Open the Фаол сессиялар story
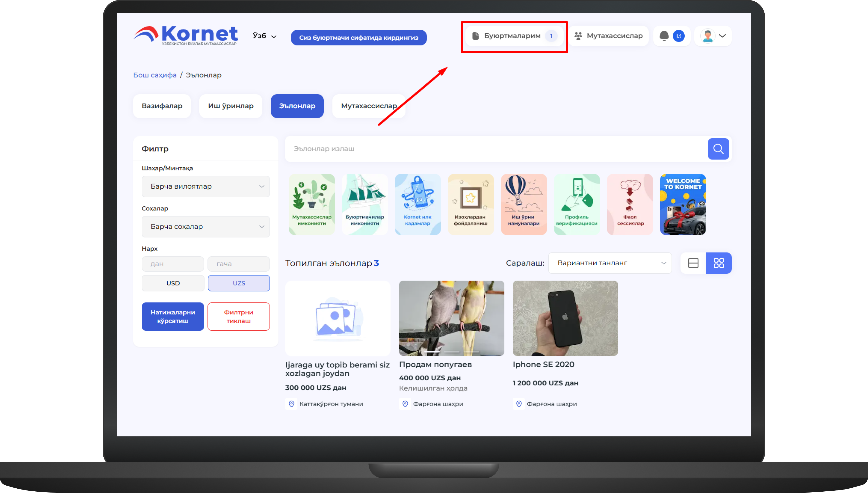The height and width of the screenshot is (493, 868). [630, 204]
